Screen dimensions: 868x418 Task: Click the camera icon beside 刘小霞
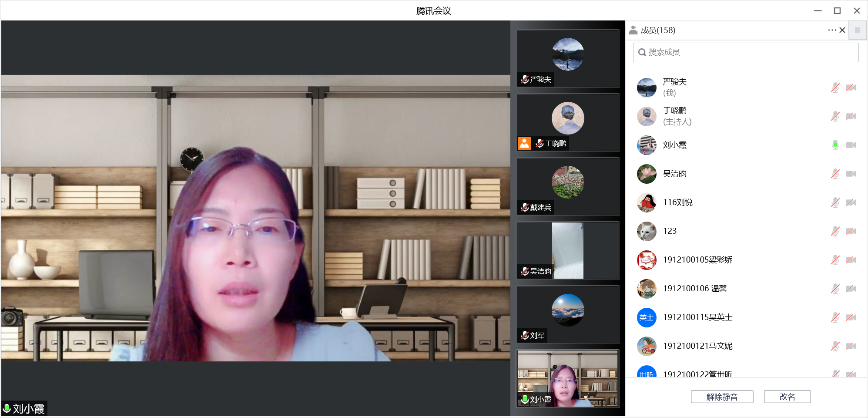pos(851,145)
